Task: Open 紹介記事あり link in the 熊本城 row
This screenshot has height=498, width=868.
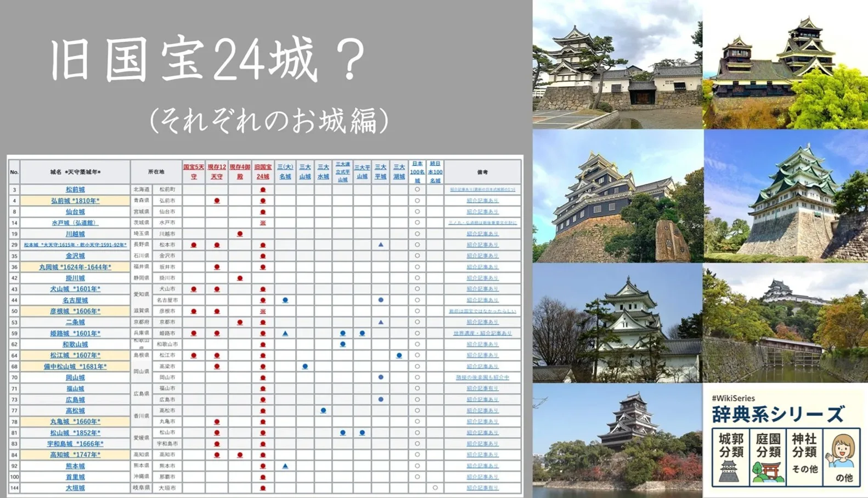Action: [482, 466]
